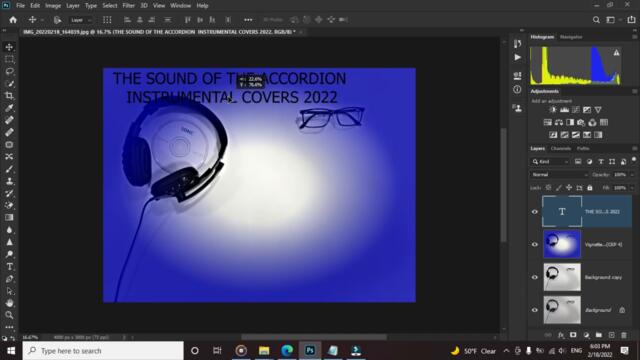Hide the Vignette layer
The height and width of the screenshot is (360, 640).
pos(535,244)
